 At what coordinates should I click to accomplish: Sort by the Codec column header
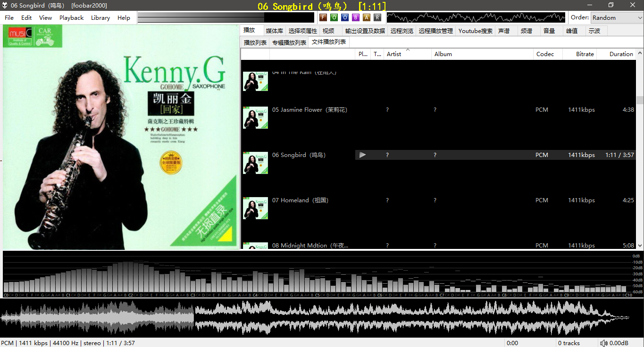click(x=548, y=54)
